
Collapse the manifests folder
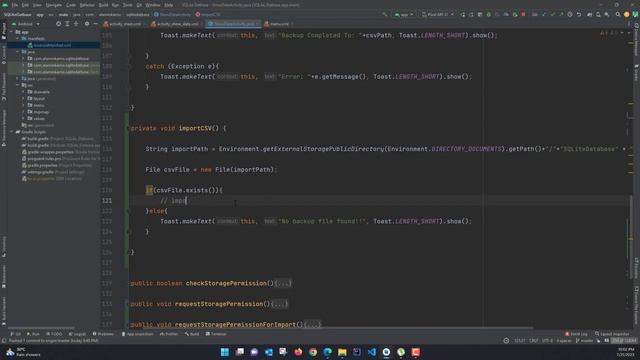pos(18,38)
